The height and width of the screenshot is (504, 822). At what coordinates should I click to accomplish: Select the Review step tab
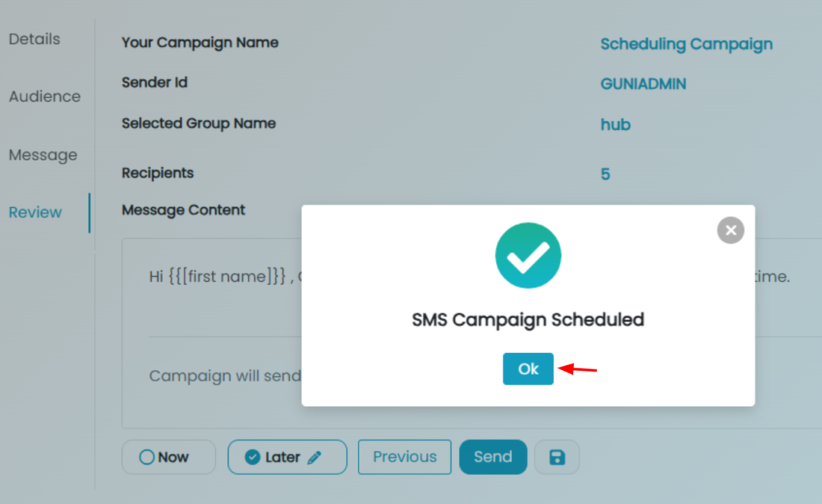(x=35, y=213)
